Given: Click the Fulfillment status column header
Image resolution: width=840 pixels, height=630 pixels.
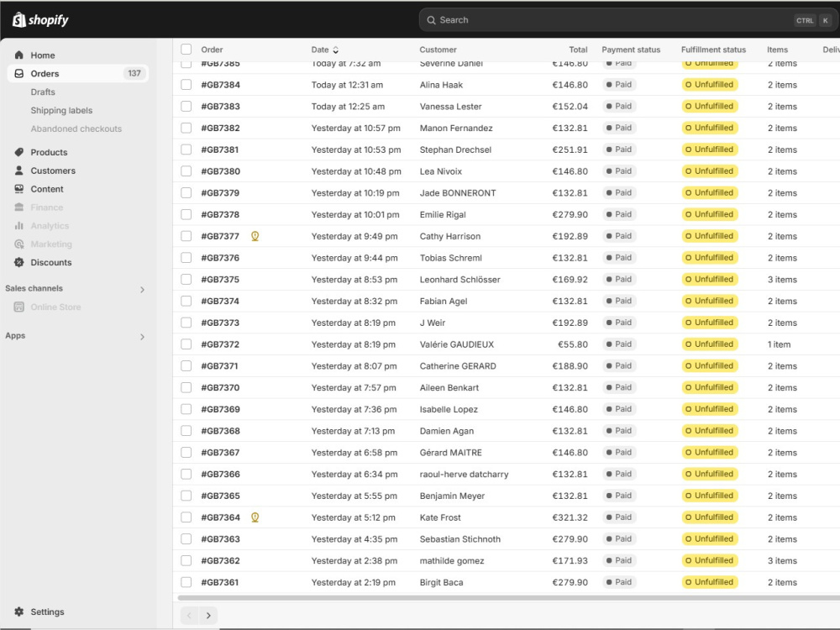Looking at the screenshot, I should (x=713, y=50).
